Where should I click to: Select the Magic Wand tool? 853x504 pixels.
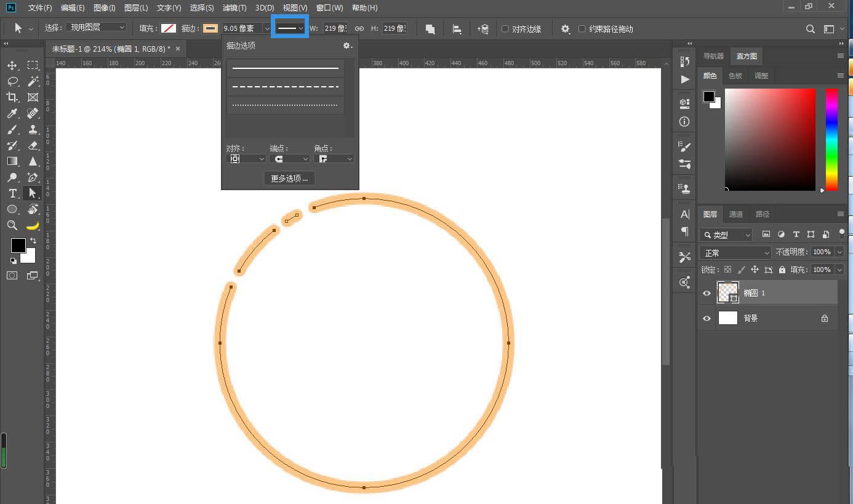(x=33, y=81)
